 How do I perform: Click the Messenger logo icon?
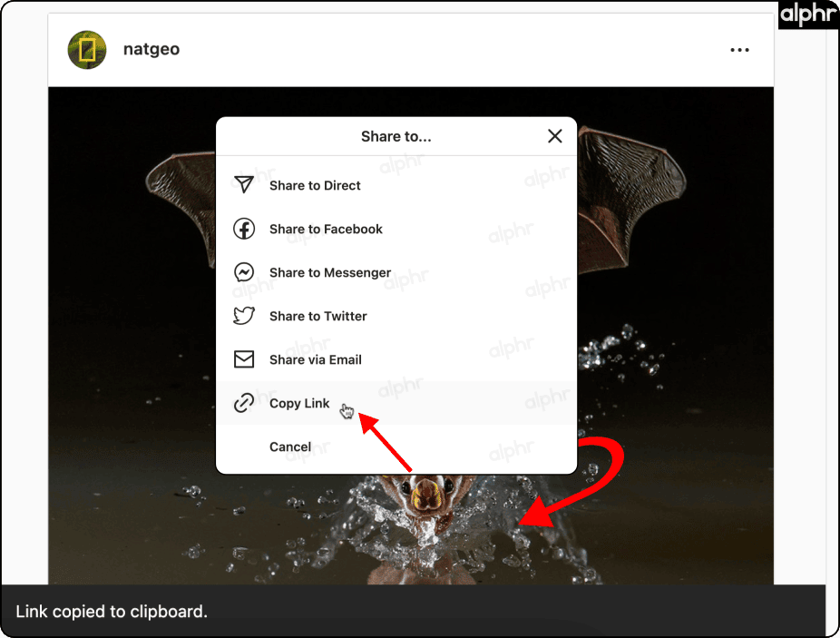(x=243, y=272)
